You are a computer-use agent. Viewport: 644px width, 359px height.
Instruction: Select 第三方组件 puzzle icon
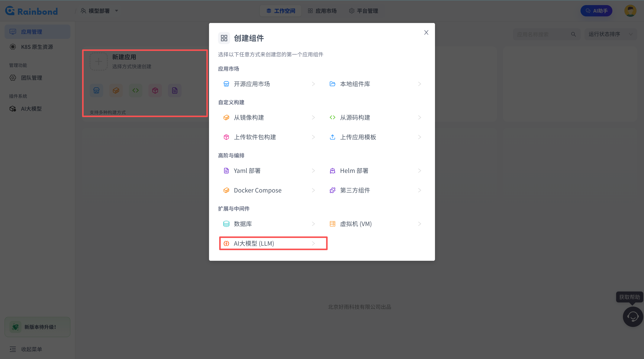(x=332, y=190)
